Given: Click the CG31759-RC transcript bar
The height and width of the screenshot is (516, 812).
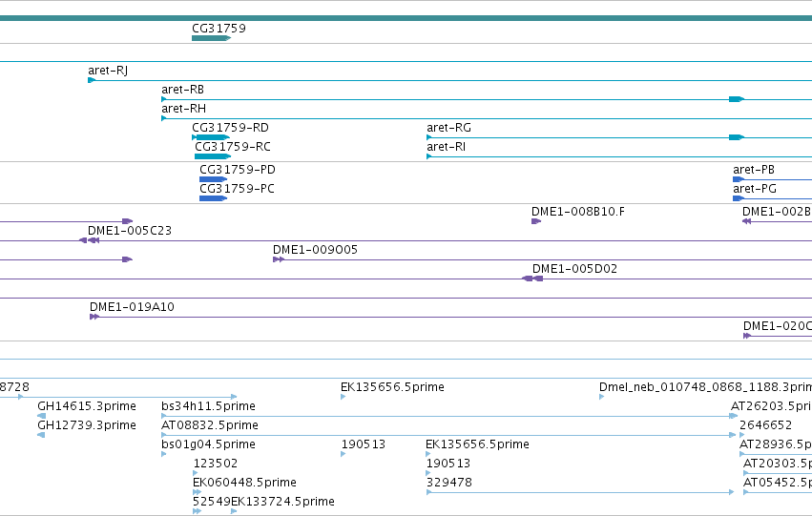Looking at the screenshot, I should [x=213, y=156].
